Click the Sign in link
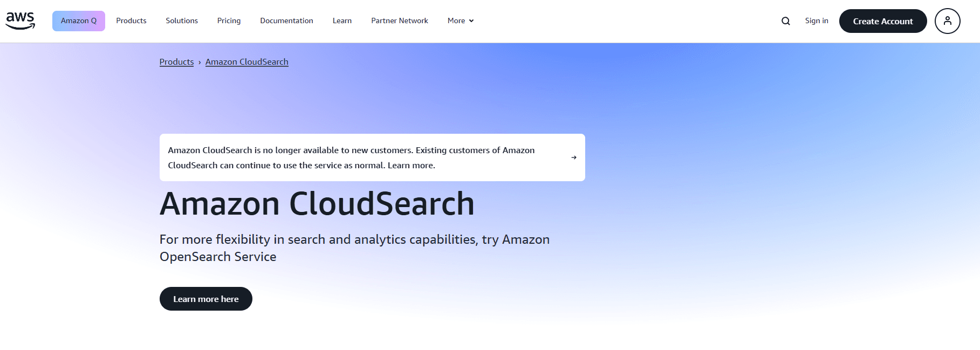This screenshot has height=350, width=980. click(x=817, y=21)
